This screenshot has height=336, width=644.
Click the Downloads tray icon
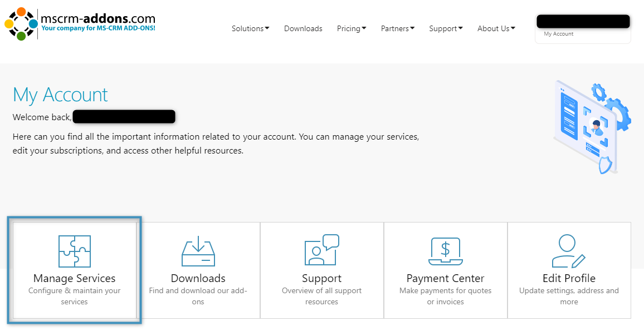(198, 251)
